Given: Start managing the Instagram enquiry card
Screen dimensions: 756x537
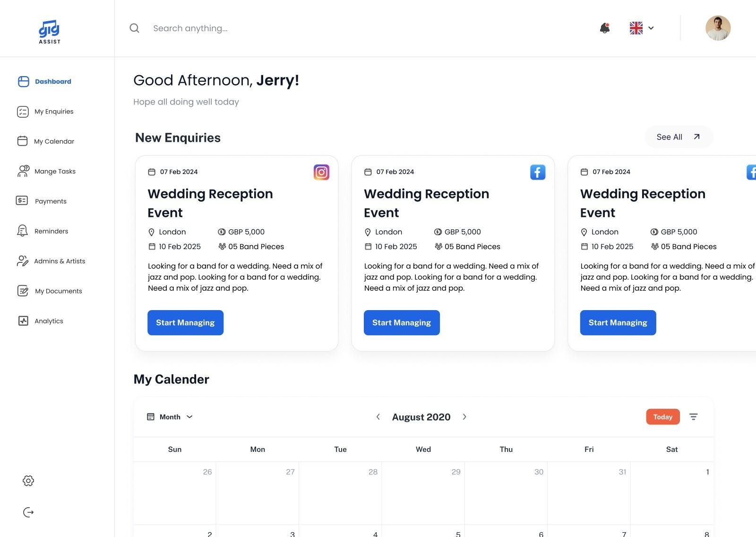Looking at the screenshot, I should pyautogui.click(x=185, y=323).
